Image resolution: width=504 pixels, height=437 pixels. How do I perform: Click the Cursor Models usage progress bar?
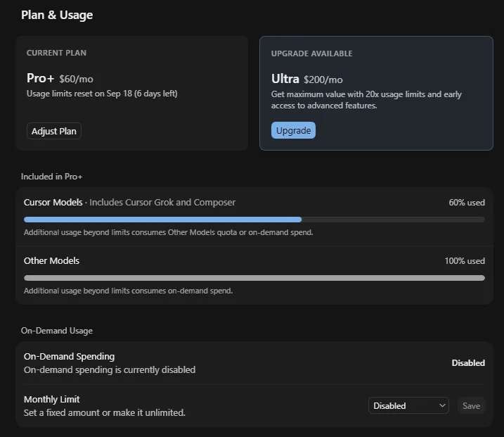[254, 220]
